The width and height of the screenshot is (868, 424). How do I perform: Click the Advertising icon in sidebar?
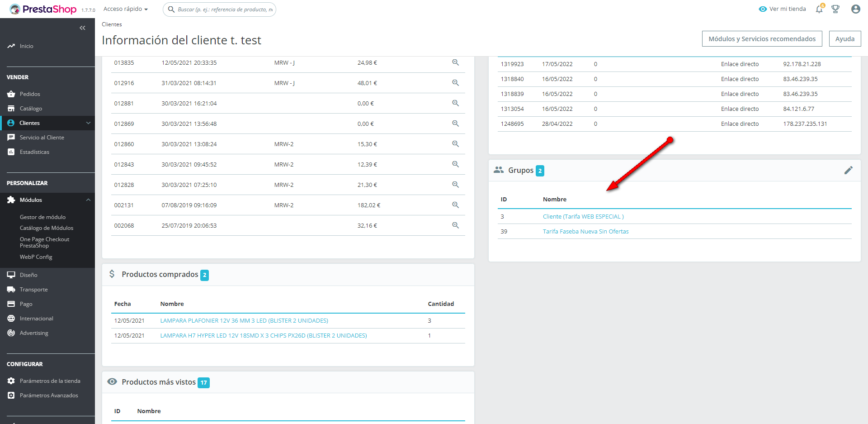(11, 333)
